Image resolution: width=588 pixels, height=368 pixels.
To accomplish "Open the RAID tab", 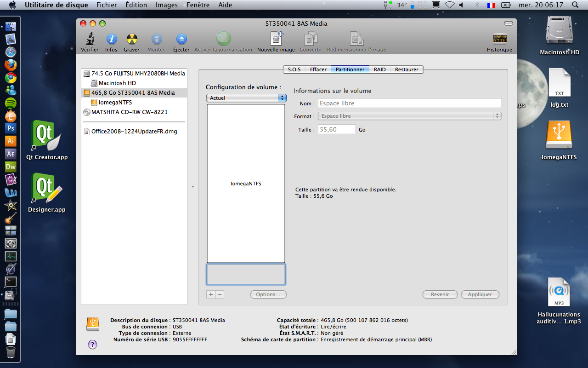I will coord(379,69).
